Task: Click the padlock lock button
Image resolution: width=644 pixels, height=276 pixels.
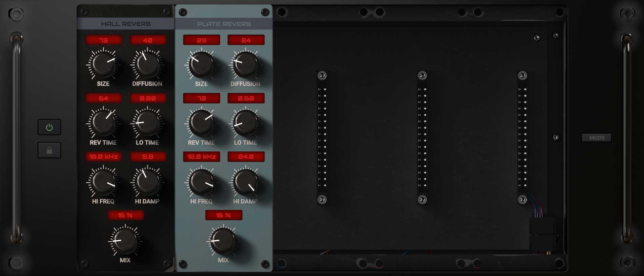Action: click(x=49, y=150)
